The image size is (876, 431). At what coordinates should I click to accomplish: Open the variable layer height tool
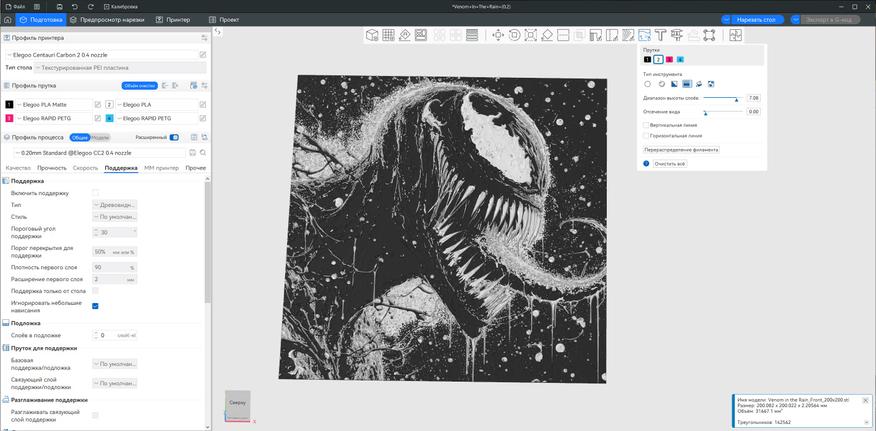pos(472,36)
